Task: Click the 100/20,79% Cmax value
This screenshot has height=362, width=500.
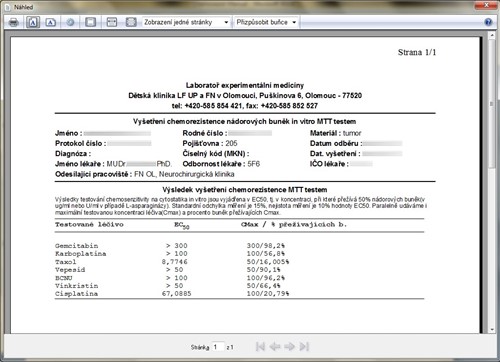Action: 268,294
